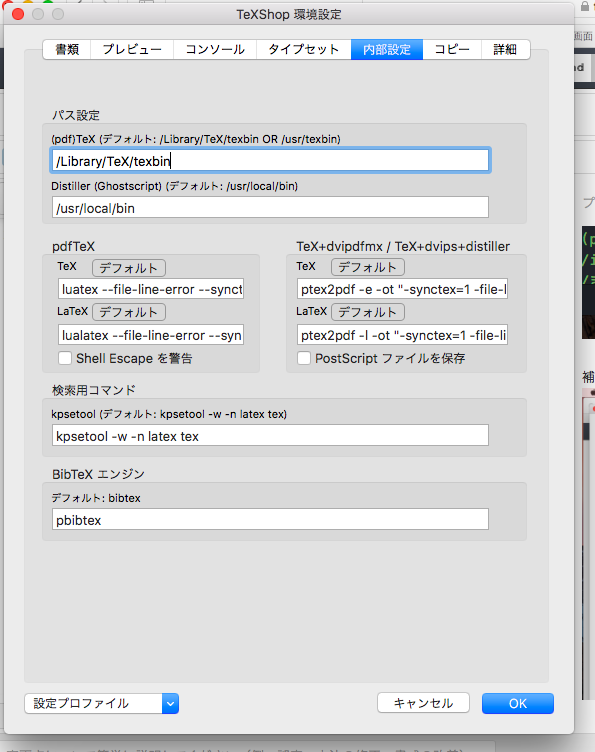Open the コピー tab
595x752 pixels.
click(x=452, y=49)
